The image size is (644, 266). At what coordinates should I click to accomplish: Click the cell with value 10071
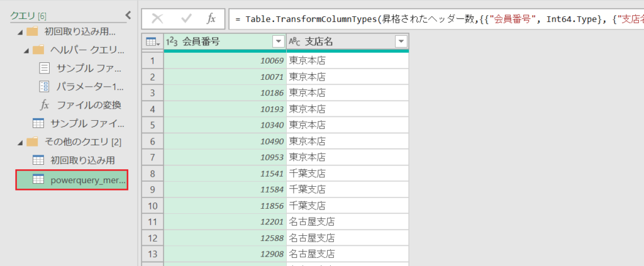[225, 77]
